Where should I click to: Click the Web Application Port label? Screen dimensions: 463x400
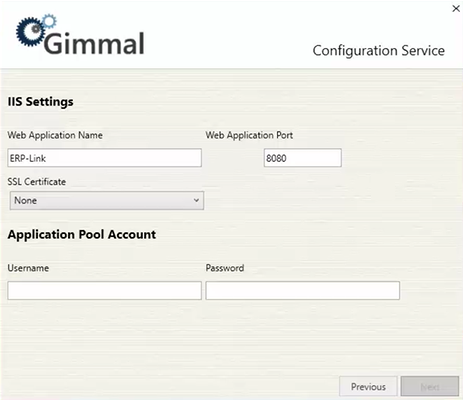click(249, 135)
